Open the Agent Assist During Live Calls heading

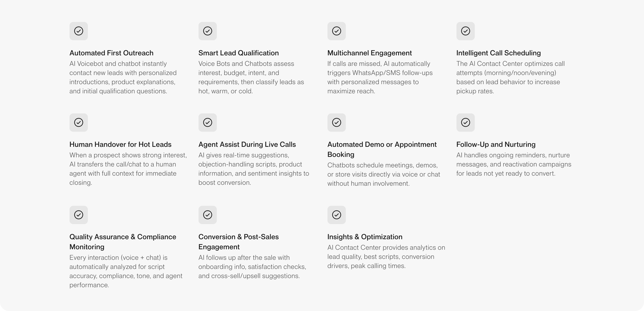(247, 145)
